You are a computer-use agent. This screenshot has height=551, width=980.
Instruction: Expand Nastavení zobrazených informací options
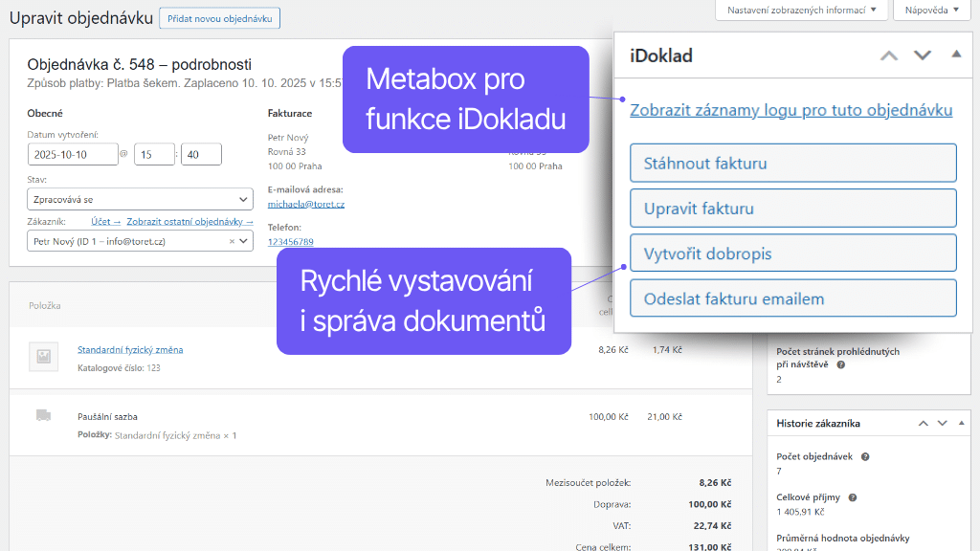[800, 10]
